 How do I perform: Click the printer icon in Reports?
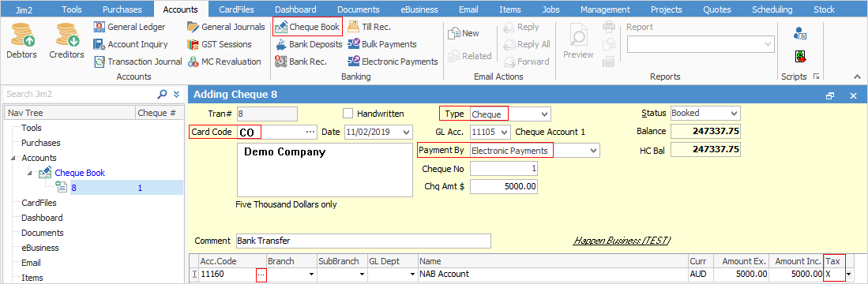(609, 26)
